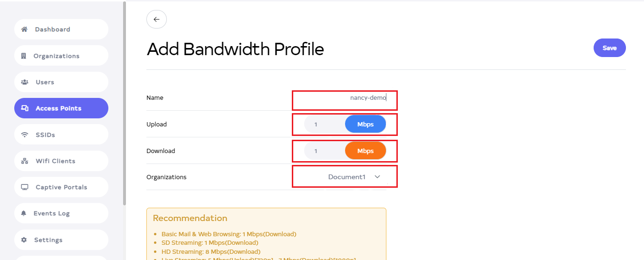Expand the Organizations dropdown chevron
Viewport: 644px width, 260px height.
(x=377, y=177)
